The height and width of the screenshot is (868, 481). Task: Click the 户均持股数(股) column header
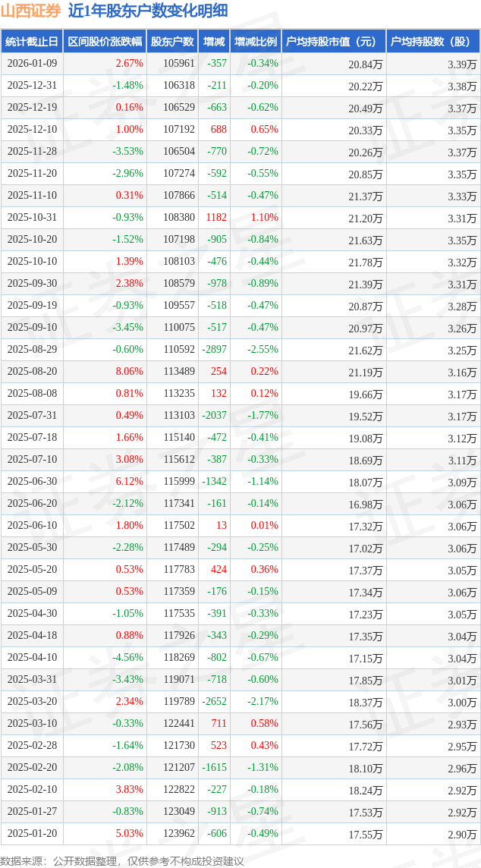[432, 42]
